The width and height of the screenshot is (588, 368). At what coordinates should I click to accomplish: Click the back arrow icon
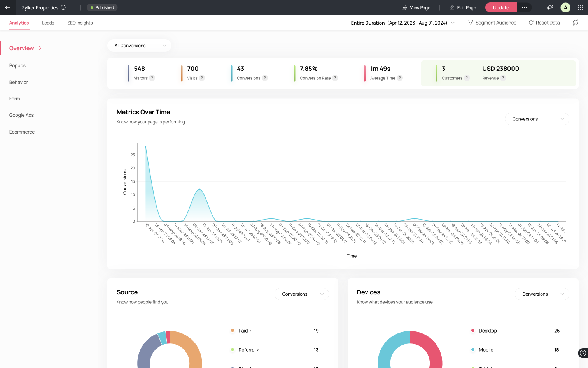coord(8,7)
